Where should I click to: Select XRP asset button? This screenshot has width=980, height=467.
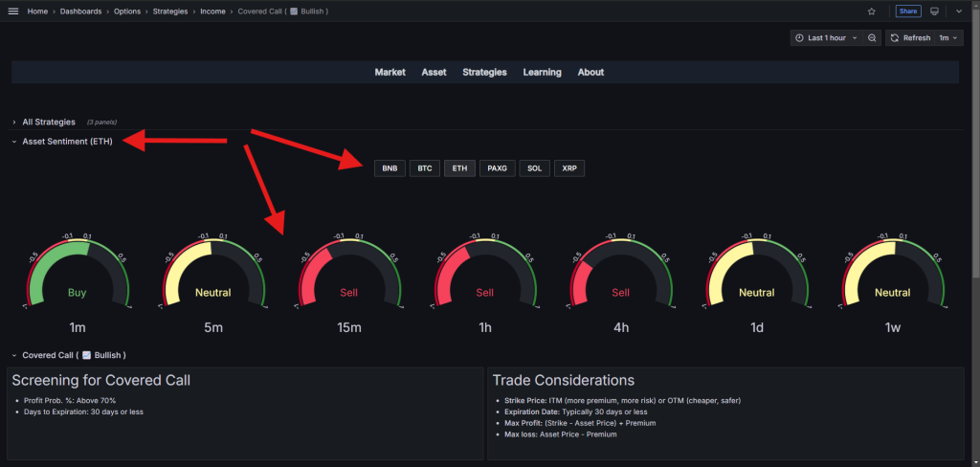click(x=569, y=168)
